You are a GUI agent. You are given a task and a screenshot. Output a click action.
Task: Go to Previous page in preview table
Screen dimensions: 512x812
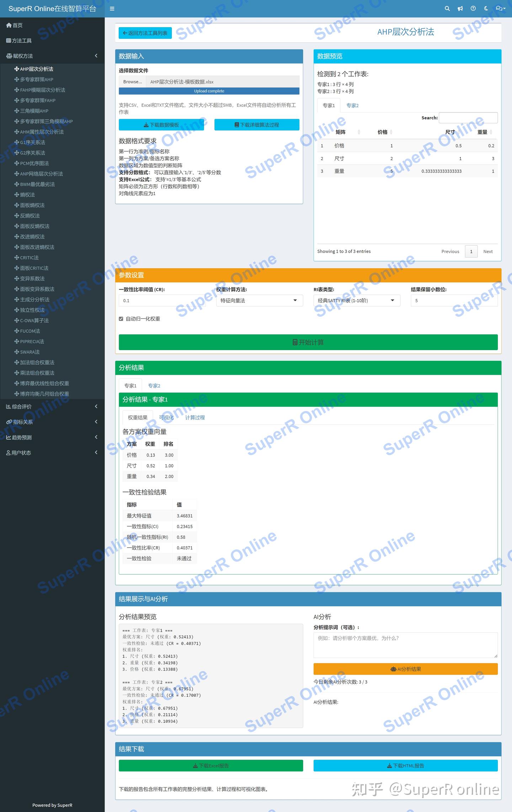coord(450,252)
